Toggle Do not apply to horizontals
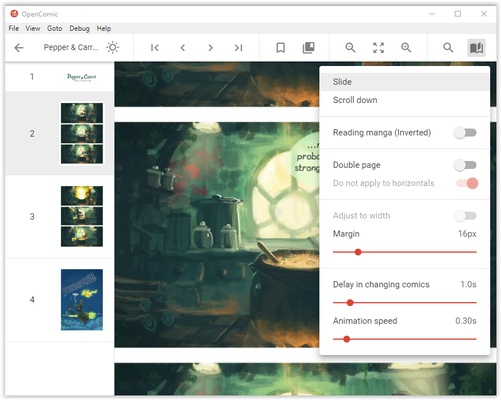 click(467, 183)
